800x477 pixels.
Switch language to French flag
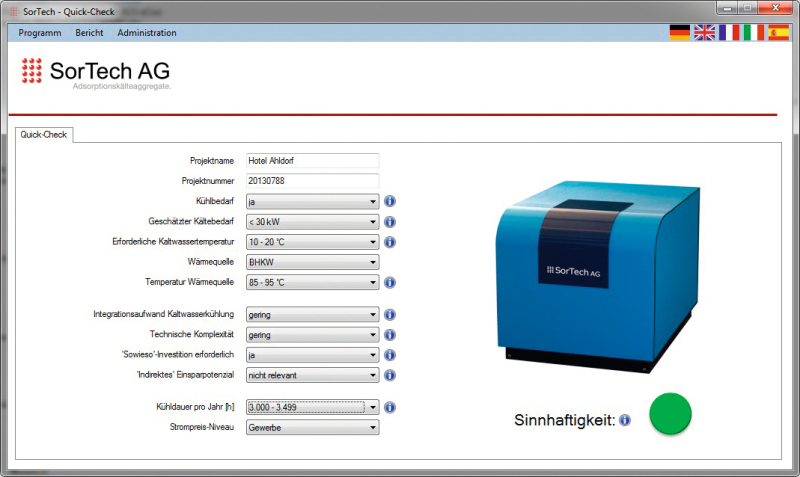[x=729, y=33]
